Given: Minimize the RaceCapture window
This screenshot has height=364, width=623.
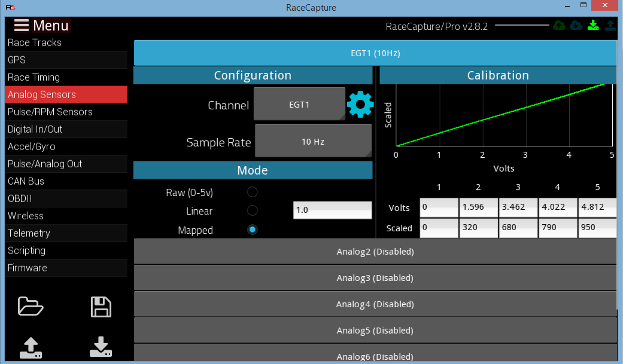Looking at the screenshot, I should click(567, 6).
